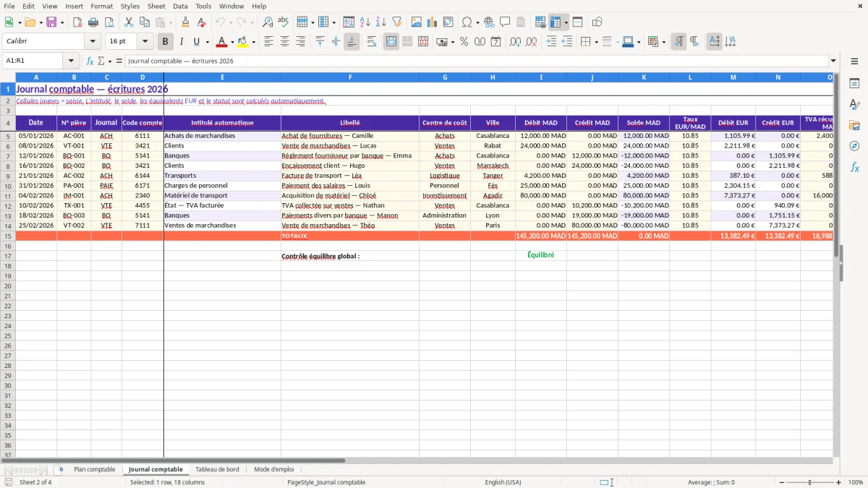The height and width of the screenshot is (488, 868).
Task: Click the Copy icon
Action: click(144, 22)
